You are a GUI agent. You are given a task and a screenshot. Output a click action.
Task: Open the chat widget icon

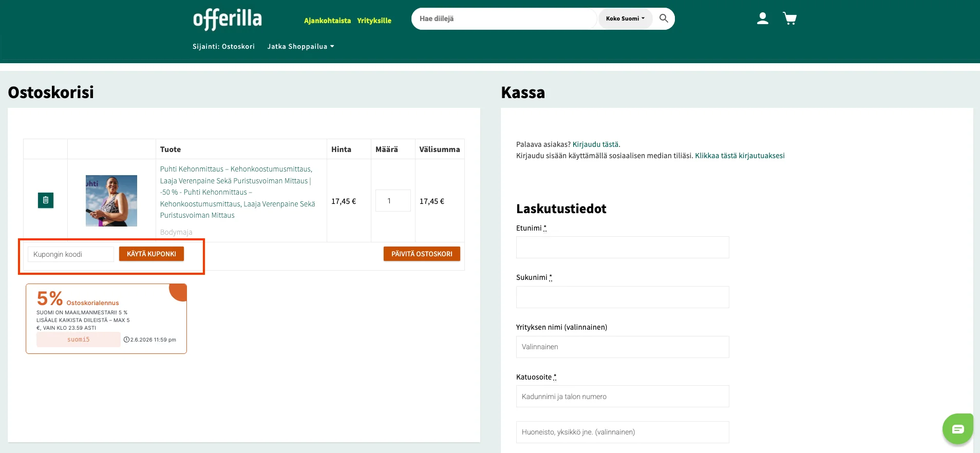point(958,429)
